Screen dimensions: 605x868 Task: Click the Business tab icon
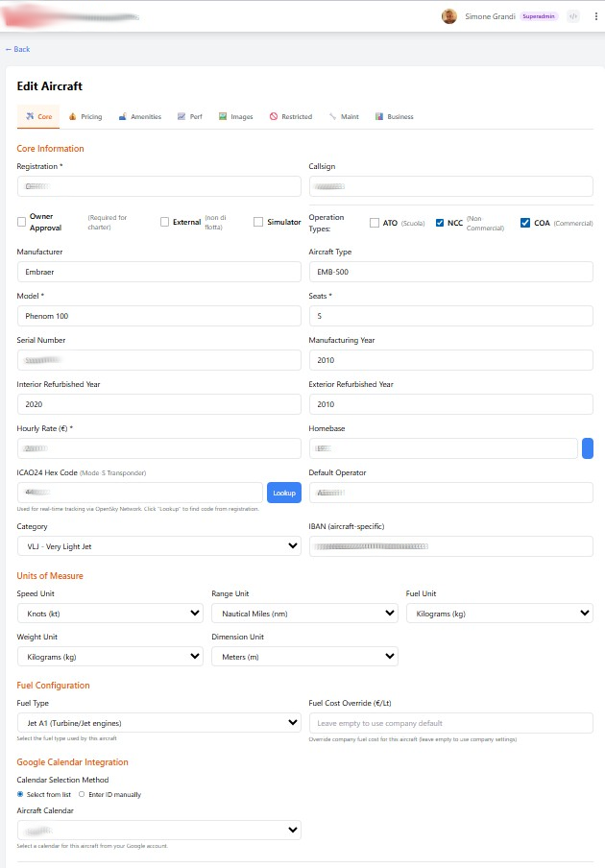point(379,117)
